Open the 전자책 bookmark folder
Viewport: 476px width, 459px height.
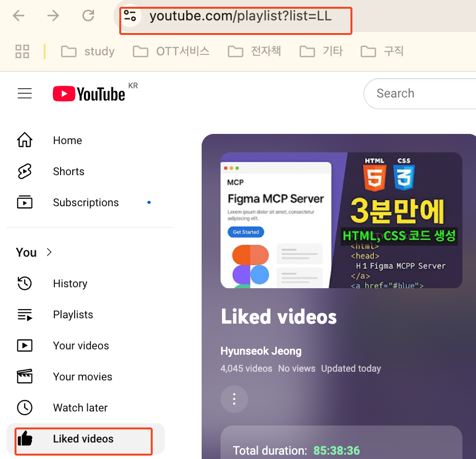point(254,51)
